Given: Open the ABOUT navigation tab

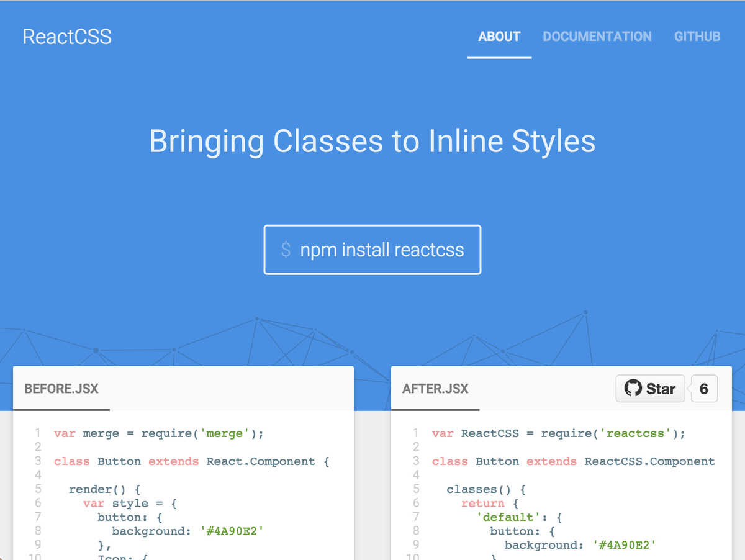Looking at the screenshot, I should (499, 37).
